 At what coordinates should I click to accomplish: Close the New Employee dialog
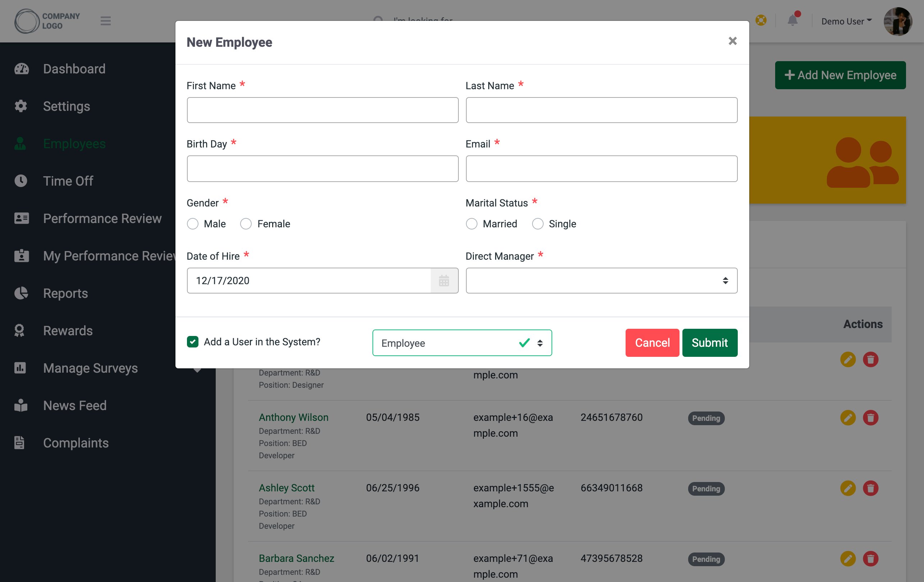pyautogui.click(x=732, y=41)
